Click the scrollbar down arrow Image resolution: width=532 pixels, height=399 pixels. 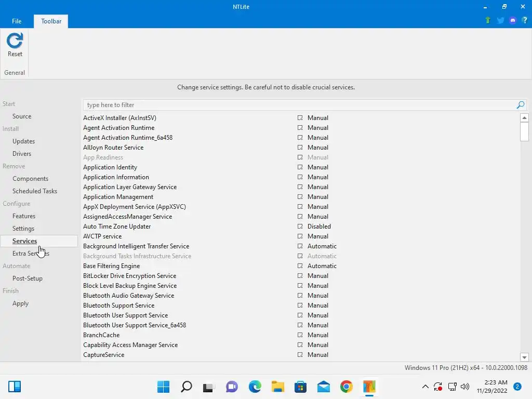pyautogui.click(x=524, y=357)
